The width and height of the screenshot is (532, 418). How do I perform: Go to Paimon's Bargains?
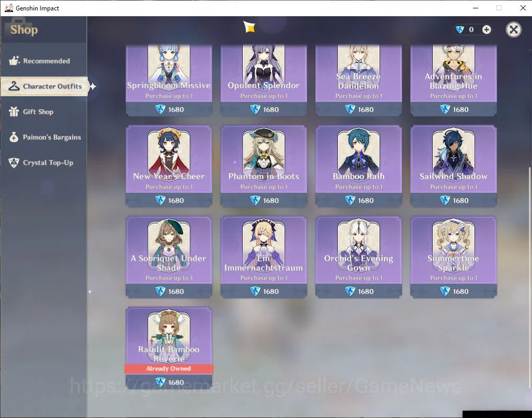point(43,137)
